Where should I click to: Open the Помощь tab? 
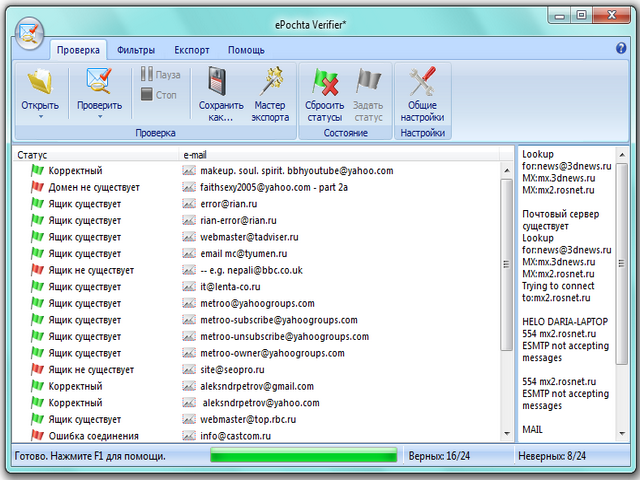click(246, 50)
